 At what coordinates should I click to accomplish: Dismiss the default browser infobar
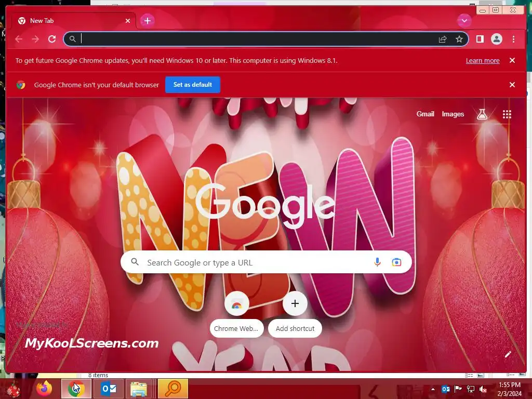(512, 85)
